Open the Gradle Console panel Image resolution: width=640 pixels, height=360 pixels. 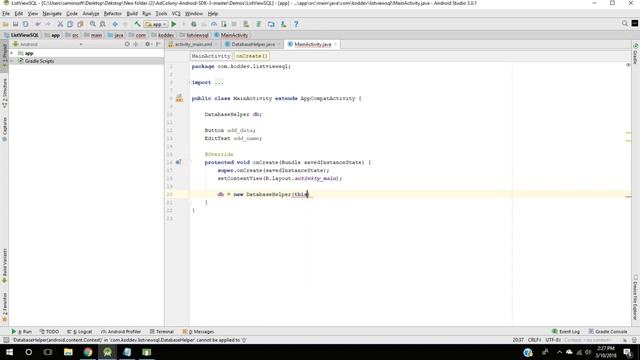[608, 331]
